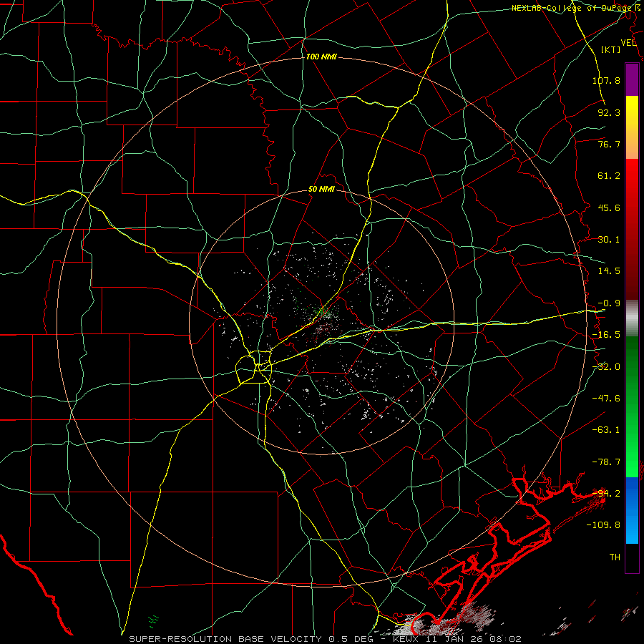Click the 92.3 scale value
This screenshot has width=644, height=644.
609,112
